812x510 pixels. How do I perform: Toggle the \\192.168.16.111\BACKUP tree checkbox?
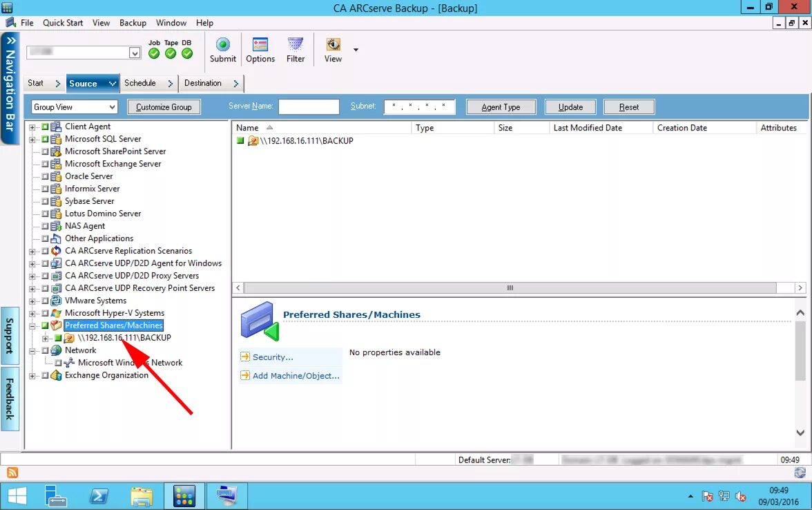click(58, 338)
